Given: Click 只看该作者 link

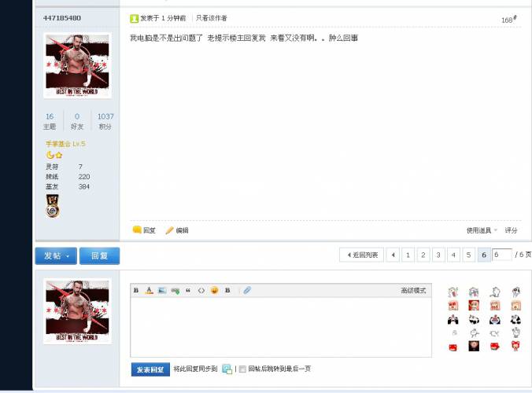Looking at the screenshot, I should point(212,18).
